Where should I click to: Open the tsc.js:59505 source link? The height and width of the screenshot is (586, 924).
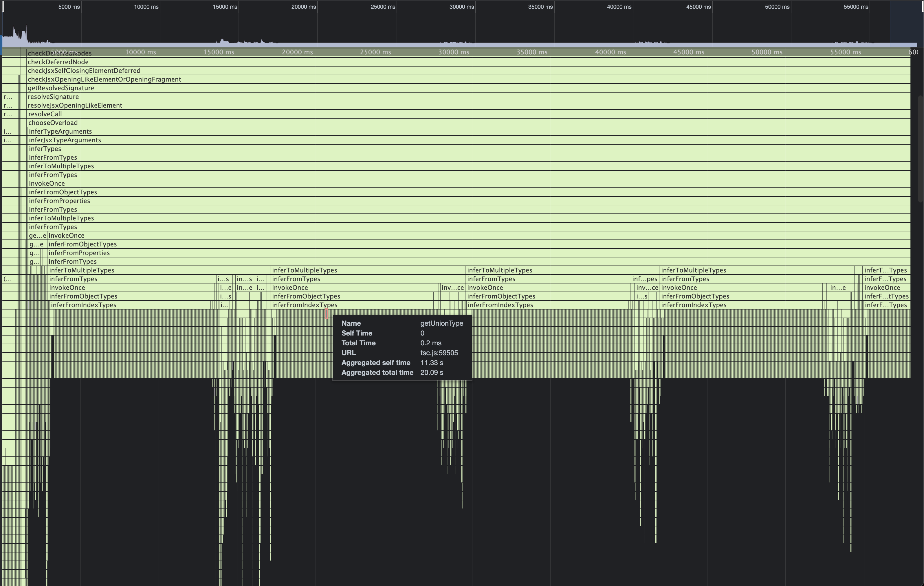(439, 353)
